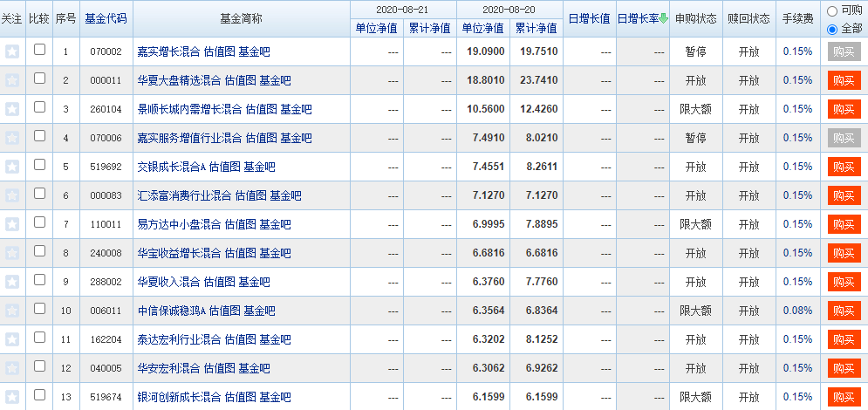Star the 华夏收入混合 fund row

(12, 282)
